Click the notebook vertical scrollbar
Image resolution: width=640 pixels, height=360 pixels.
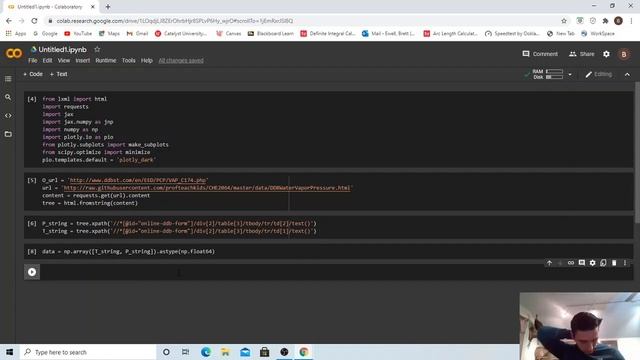637,153
